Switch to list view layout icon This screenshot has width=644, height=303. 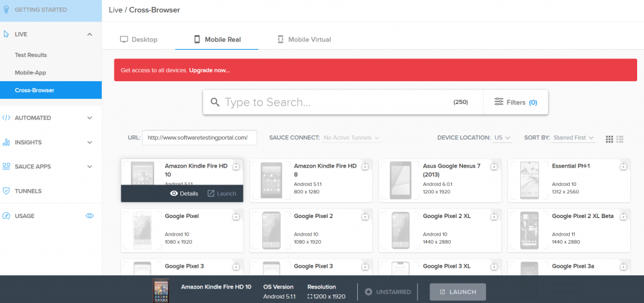point(619,139)
